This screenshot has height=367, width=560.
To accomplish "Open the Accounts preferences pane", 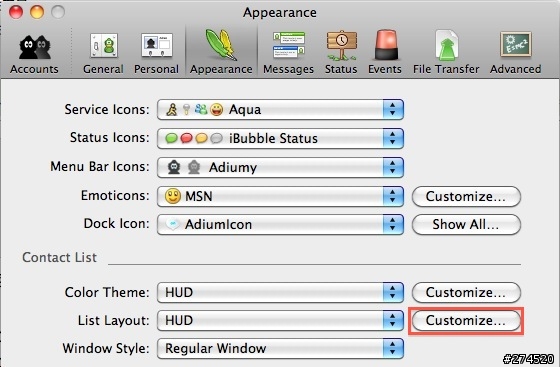I will click(34, 53).
